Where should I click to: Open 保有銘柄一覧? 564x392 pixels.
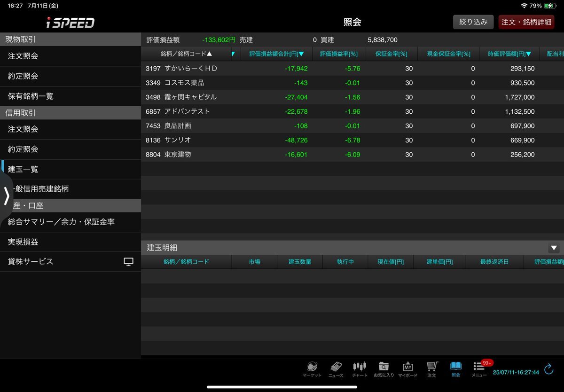(x=70, y=96)
